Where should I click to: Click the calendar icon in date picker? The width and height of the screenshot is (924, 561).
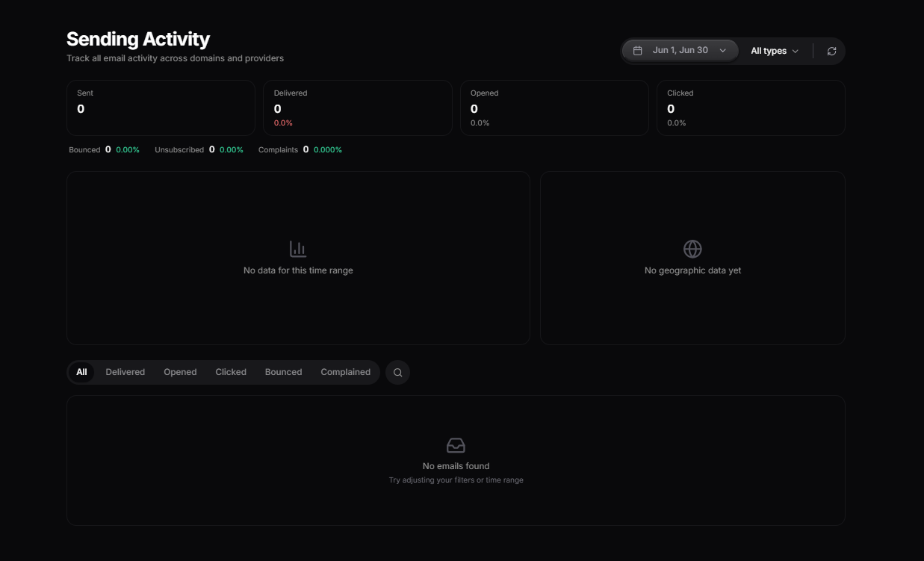637,51
